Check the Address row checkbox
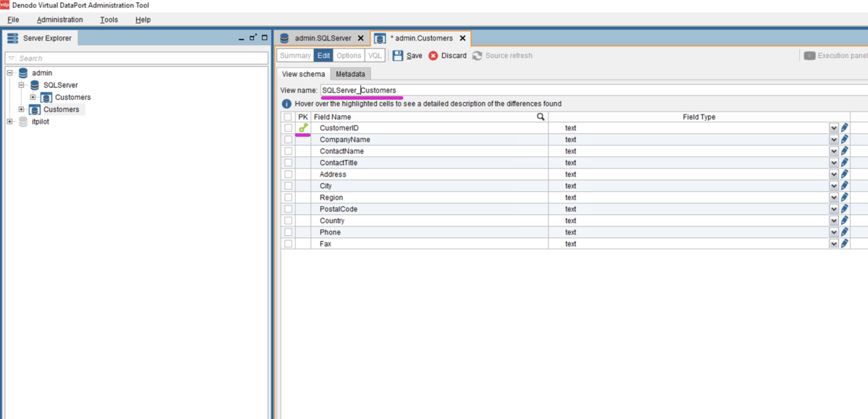Image resolution: width=868 pixels, height=419 pixels. click(x=288, y=174)
